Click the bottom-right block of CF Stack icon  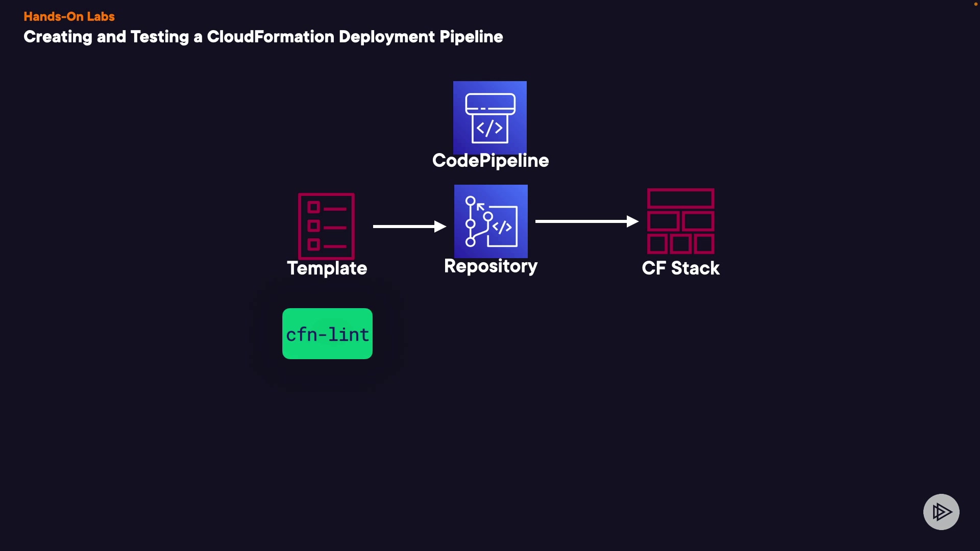(704, 244)
